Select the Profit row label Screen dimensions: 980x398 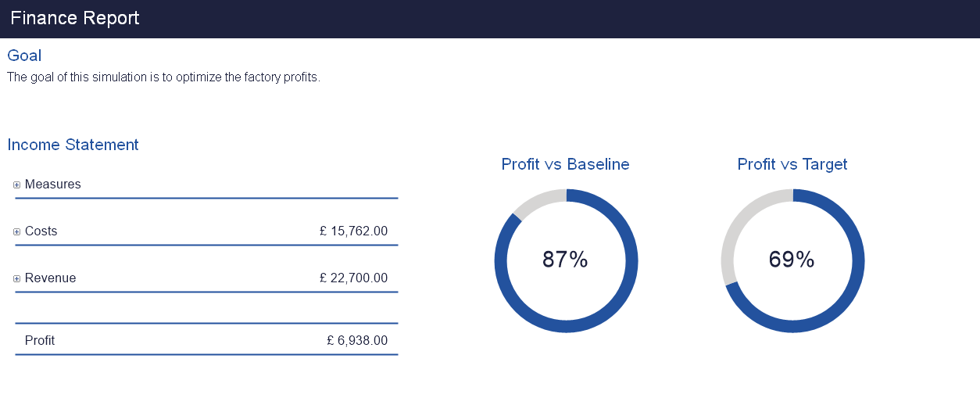tap(40, 341)
